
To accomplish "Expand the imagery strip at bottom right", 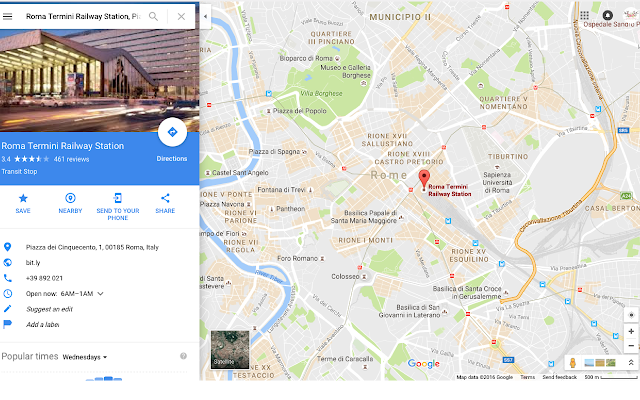I will (x=631, y=362).
